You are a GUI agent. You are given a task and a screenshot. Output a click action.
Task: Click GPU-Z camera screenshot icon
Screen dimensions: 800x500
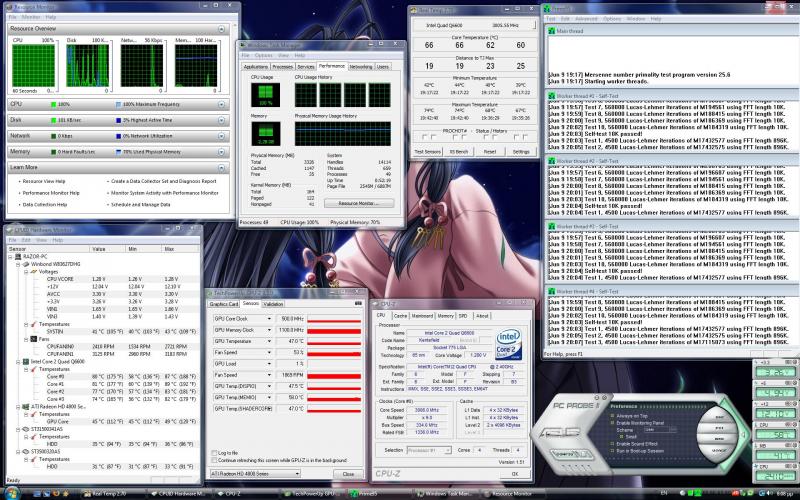click(358, 304)
